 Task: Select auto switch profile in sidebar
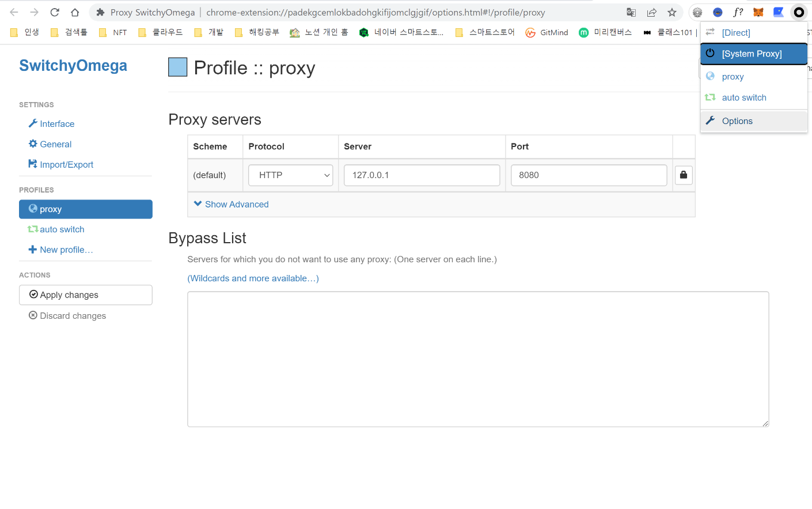coord(56,229)
